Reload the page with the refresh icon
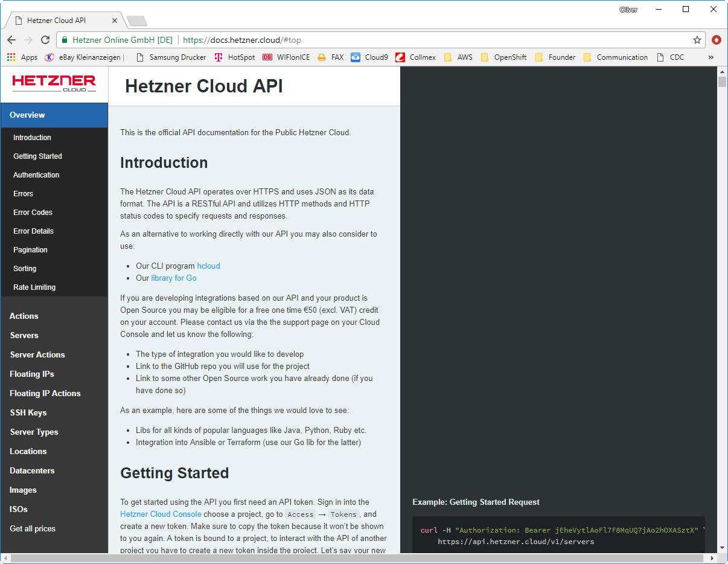Image resolution: width=728 pixels, height=564 pixels. click(x=45, y=40)
